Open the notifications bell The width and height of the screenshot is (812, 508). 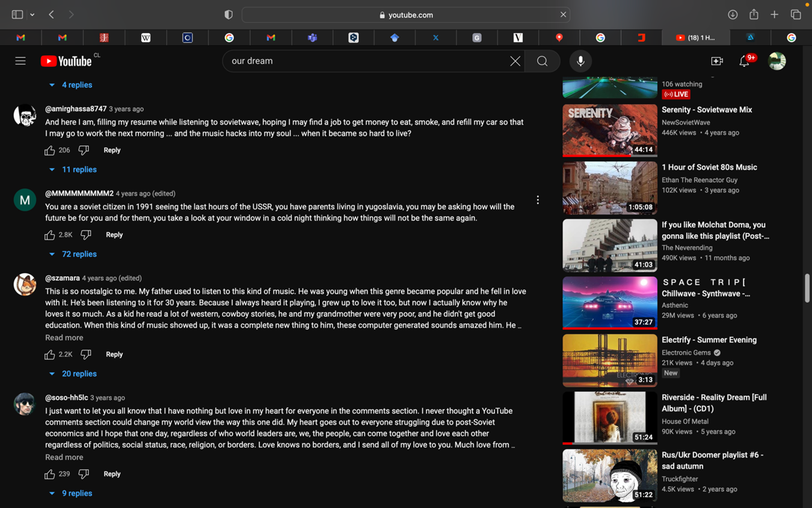(744, 61)
